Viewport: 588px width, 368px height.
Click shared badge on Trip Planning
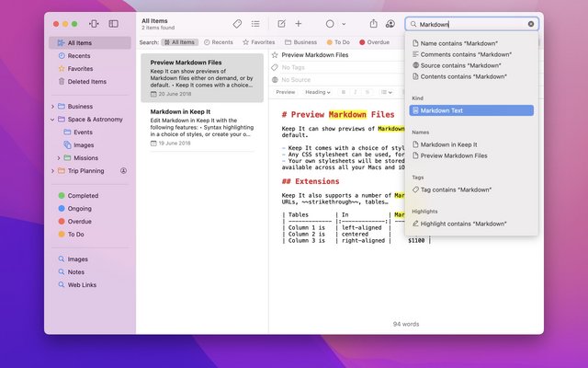point(123,171)
